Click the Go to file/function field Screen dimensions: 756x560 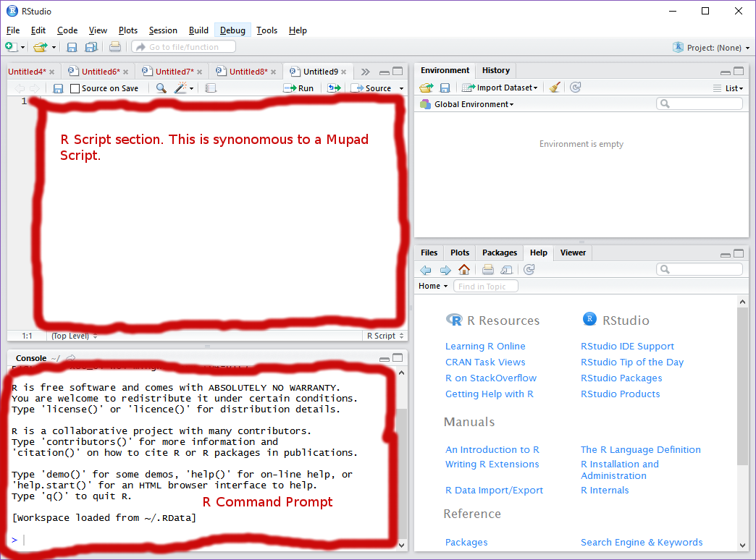pyautogui.click(x=184, y=47)
